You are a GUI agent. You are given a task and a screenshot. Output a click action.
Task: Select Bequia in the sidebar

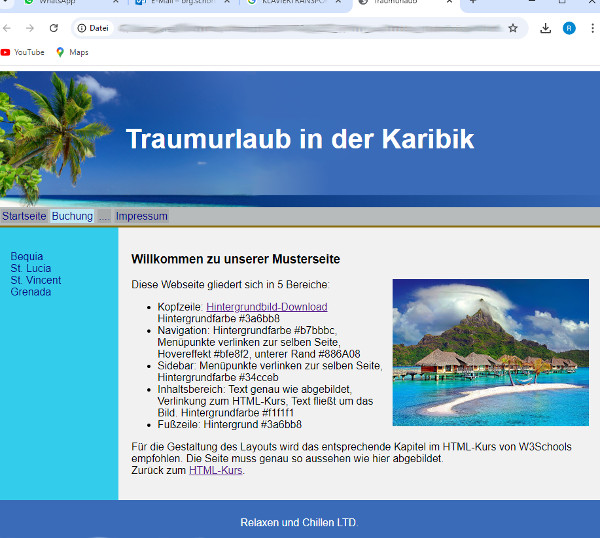pos(27,256)
